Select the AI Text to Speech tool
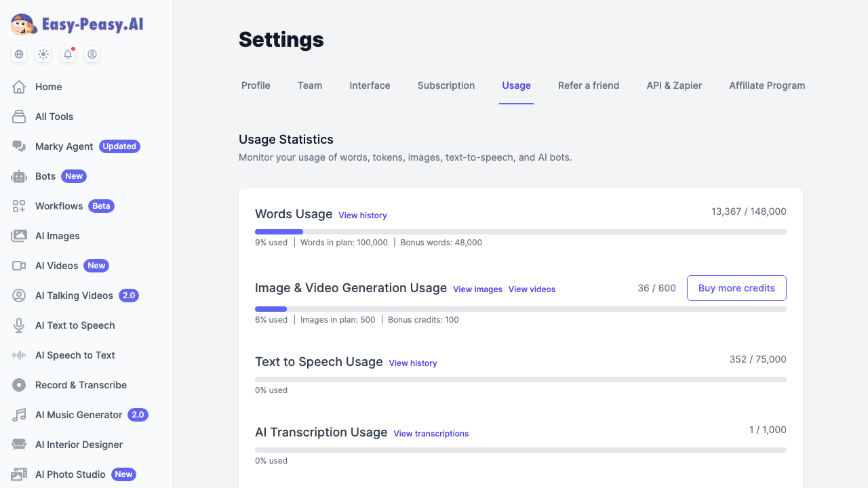Viewport: 868px width, 488px height. click(75, 325)
